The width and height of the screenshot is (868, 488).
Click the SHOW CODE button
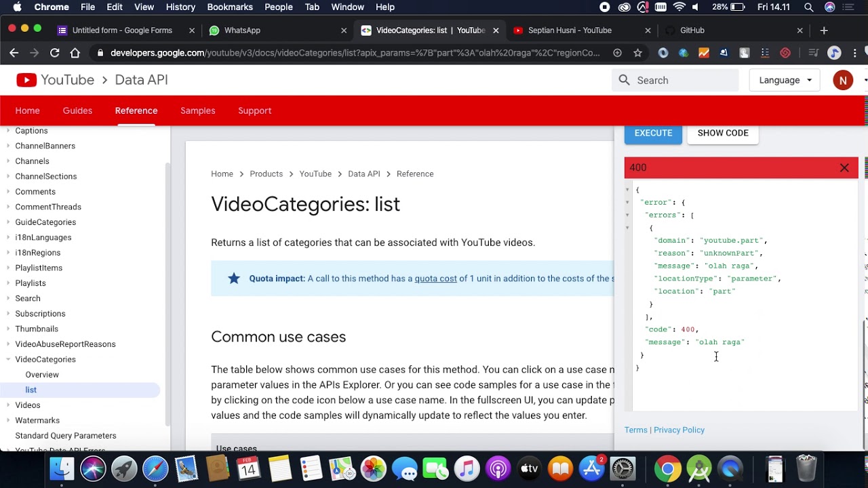[x=723, y=134]
